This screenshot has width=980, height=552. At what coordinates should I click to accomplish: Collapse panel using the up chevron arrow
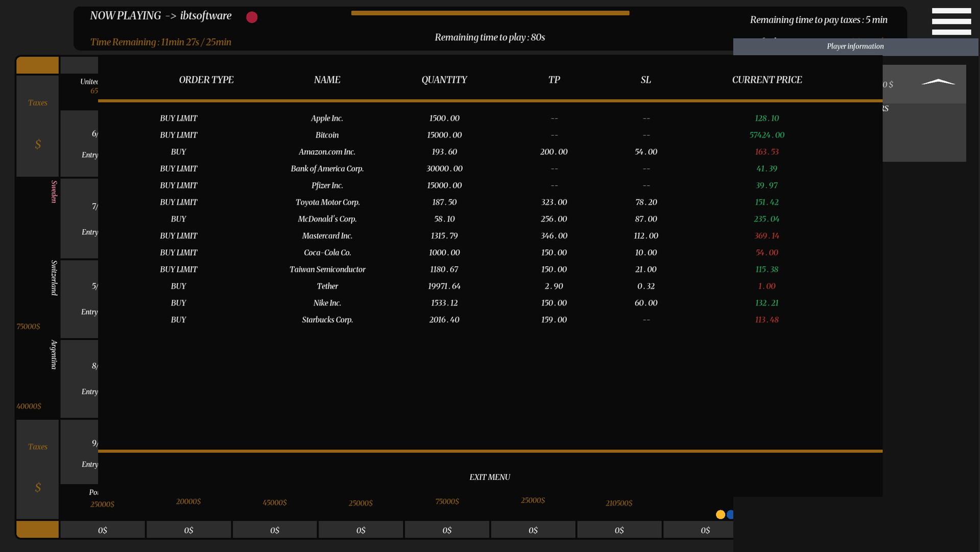(x=938, y=82)
